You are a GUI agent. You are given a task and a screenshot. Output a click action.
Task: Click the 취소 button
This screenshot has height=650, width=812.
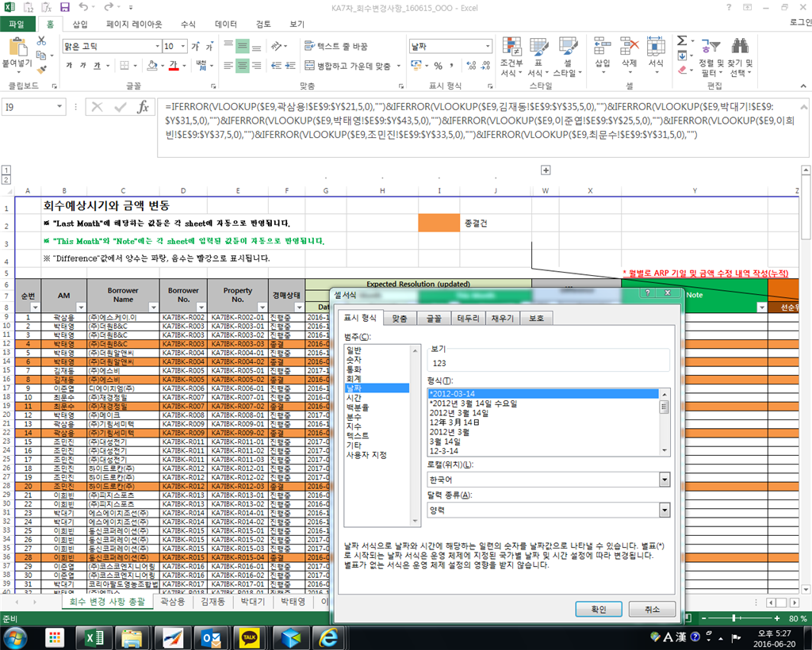pos(652,609)
